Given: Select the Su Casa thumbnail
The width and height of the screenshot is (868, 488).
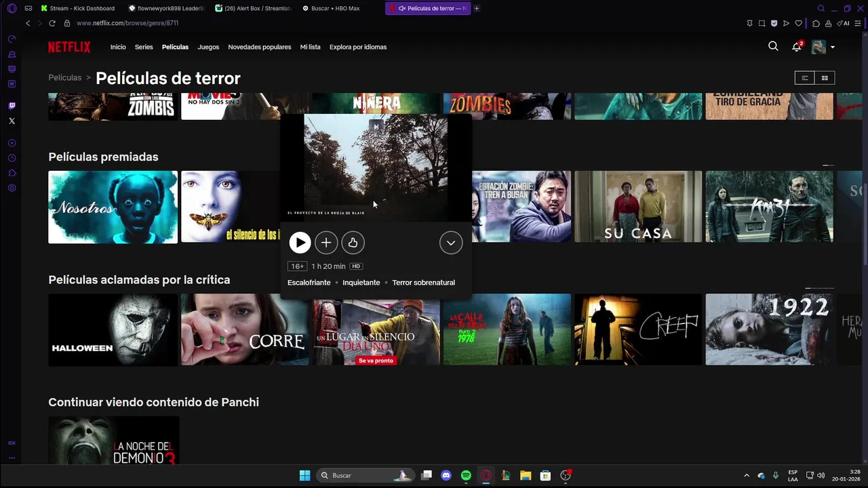Looking at the screenshot, I should click(x=638, y=207).
